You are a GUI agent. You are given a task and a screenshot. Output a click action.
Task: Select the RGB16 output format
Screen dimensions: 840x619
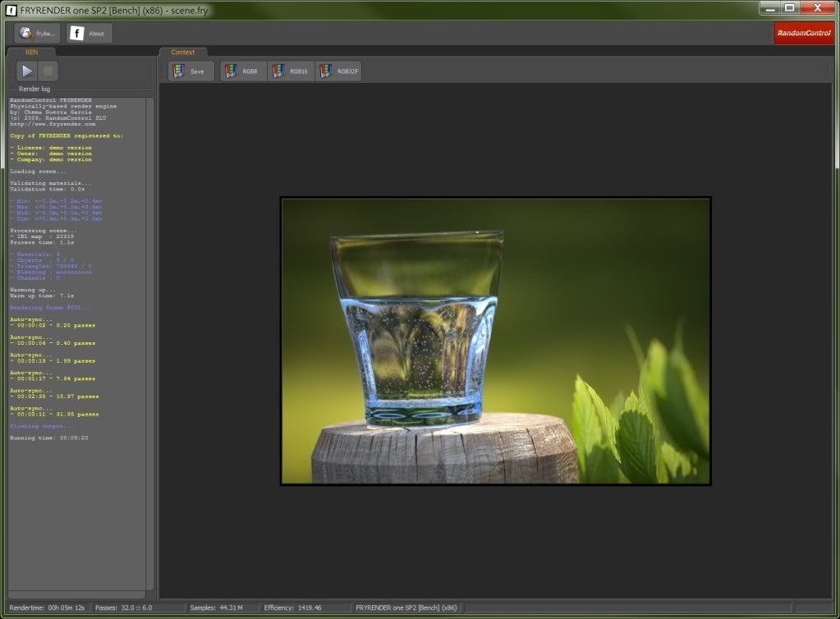pyautogui.click(x=290, y=71)
